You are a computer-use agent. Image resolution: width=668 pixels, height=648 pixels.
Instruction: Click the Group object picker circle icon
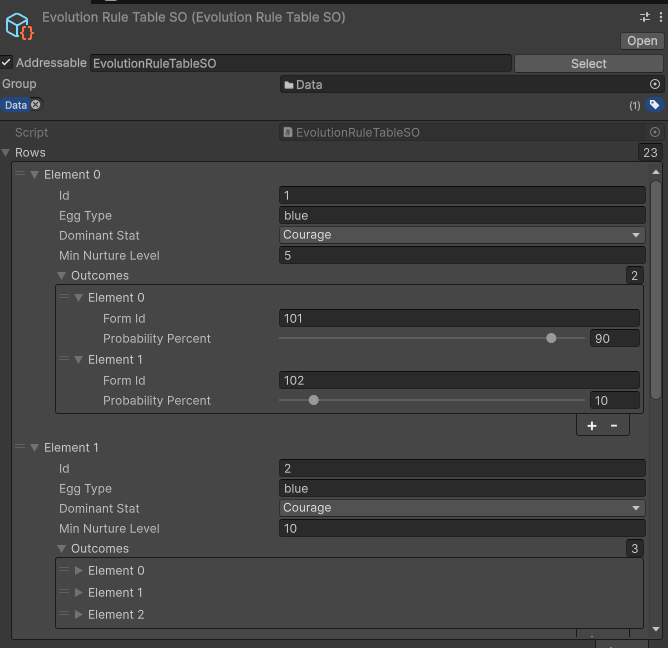click(655, 84)
